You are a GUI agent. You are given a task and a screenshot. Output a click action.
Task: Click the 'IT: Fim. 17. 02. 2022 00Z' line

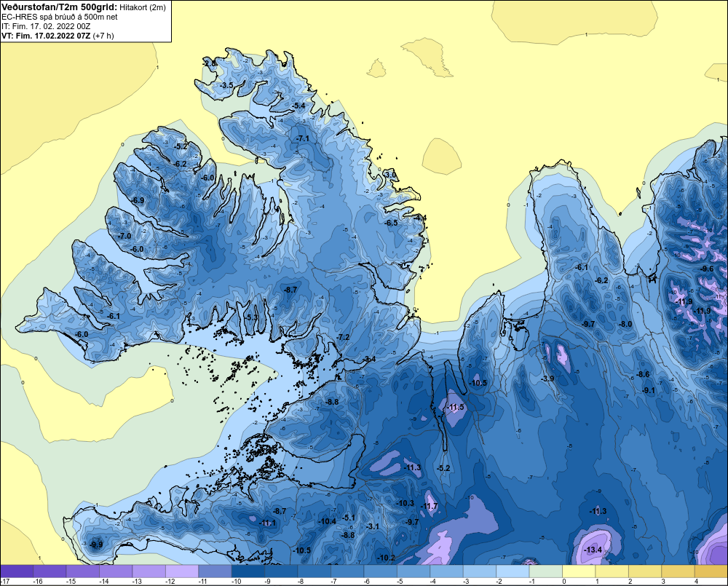click(x=46, y=26)
